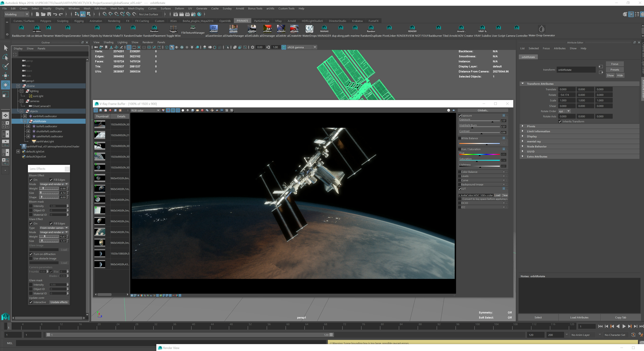The width and height of the screenshot is (644, 351).
Task: Click the Undo arrow on status line
Action: [x=55, y=14]
